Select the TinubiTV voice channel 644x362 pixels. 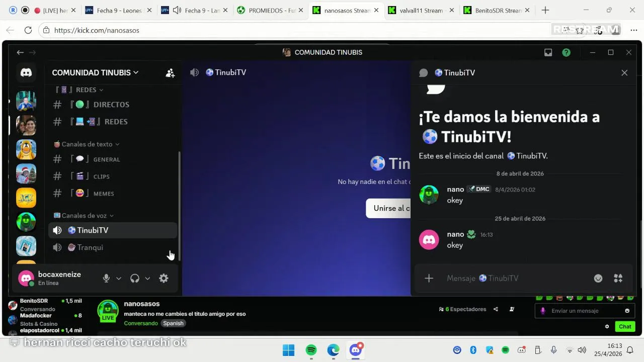click(113, 230)
